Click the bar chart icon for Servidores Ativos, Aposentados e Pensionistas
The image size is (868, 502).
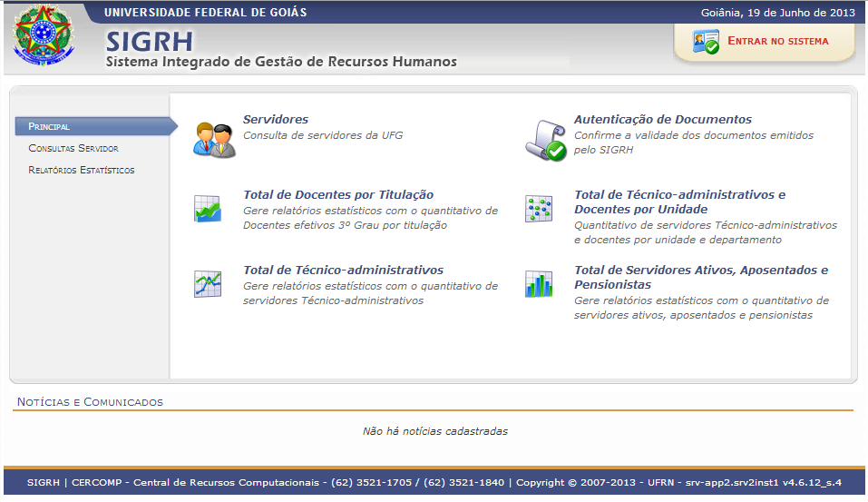tap(539, 284)
